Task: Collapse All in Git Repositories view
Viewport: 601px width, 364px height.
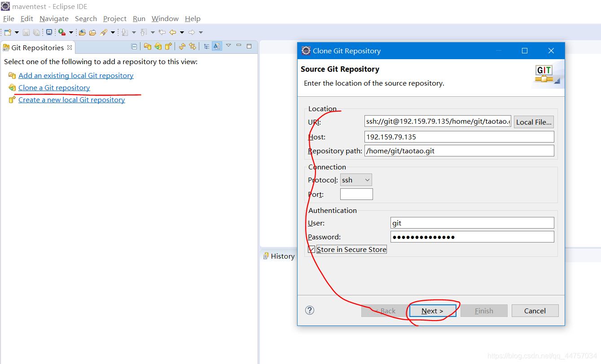Action: (134, 46)
